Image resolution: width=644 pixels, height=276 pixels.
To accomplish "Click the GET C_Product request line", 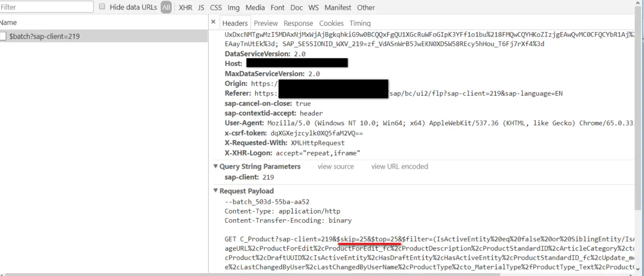I will [x=429, y=239].
